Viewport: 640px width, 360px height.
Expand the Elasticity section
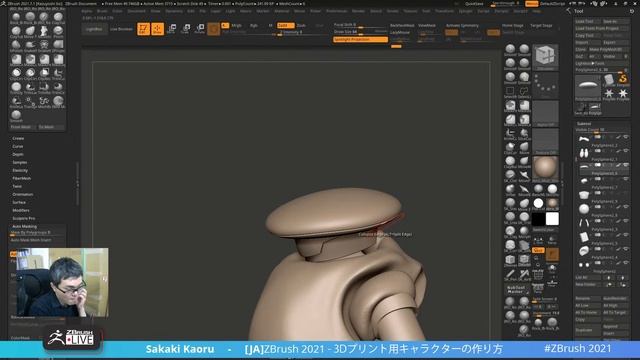point(20,170)
